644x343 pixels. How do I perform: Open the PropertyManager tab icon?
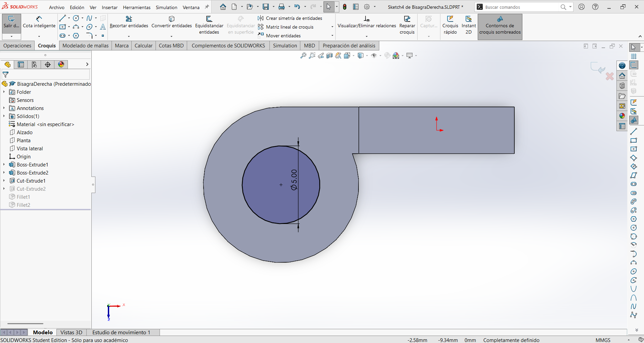tap(21, 65)
